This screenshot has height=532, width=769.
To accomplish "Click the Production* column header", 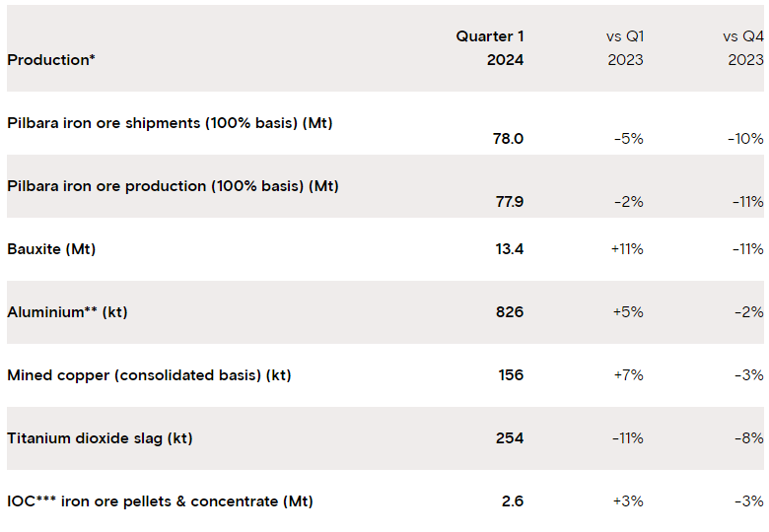I will coord(51,60).
